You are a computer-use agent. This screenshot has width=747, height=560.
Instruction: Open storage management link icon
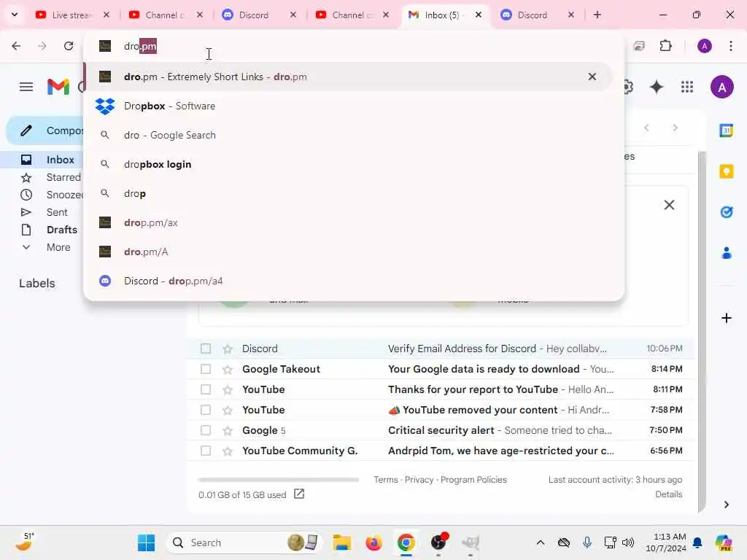pos(298,494)
